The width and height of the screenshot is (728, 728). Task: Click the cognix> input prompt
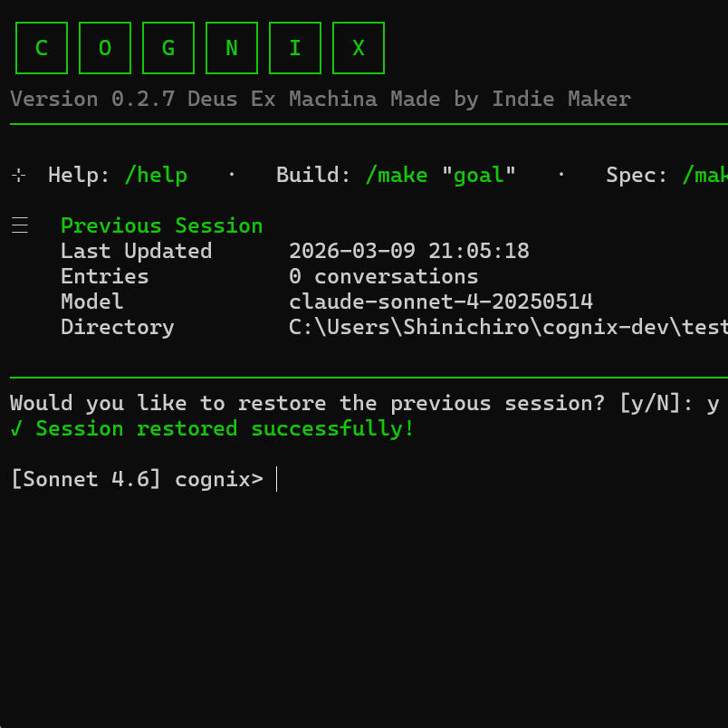(x=218, y=479)
